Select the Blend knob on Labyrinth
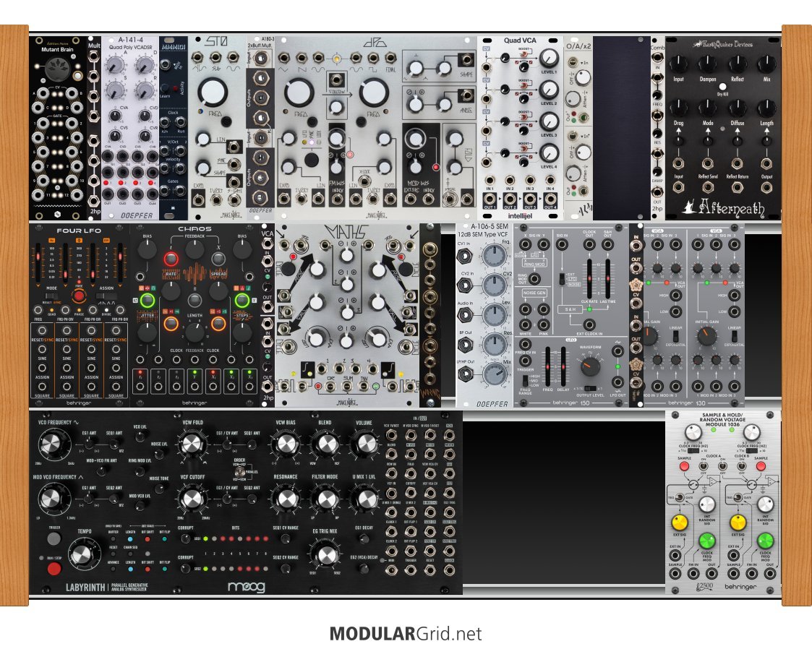Image resolution: width=812 pixels, height=649 pixels. click(x=325, y=444)
